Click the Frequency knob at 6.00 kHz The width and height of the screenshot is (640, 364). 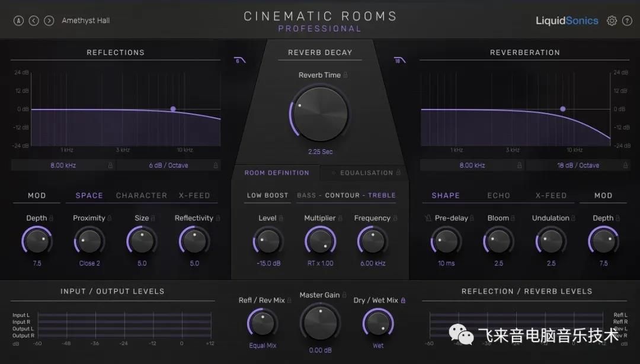[x=372, y=241]
